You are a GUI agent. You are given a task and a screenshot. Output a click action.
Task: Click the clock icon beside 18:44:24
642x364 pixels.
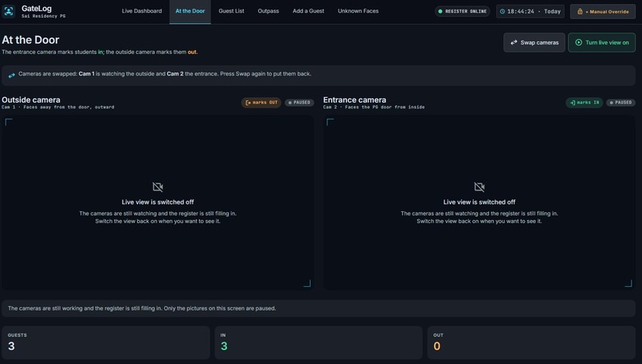pyautogui.click(x=503, y=11)
